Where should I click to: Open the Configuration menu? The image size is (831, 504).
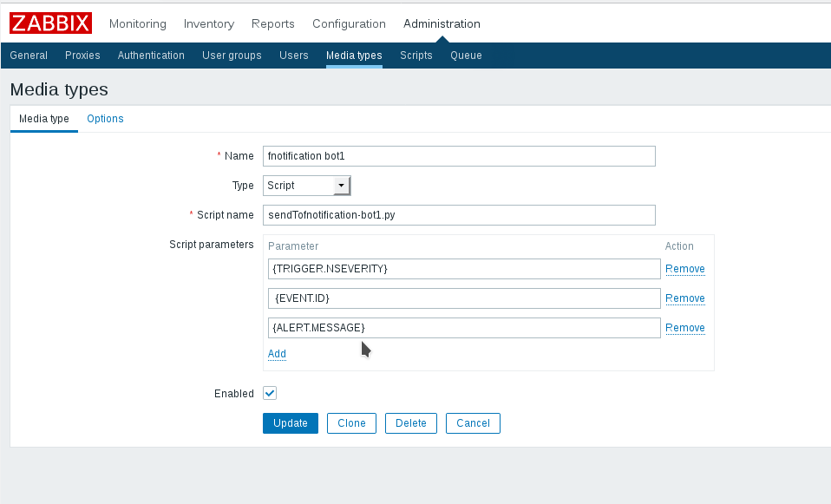tap(349, 23)
